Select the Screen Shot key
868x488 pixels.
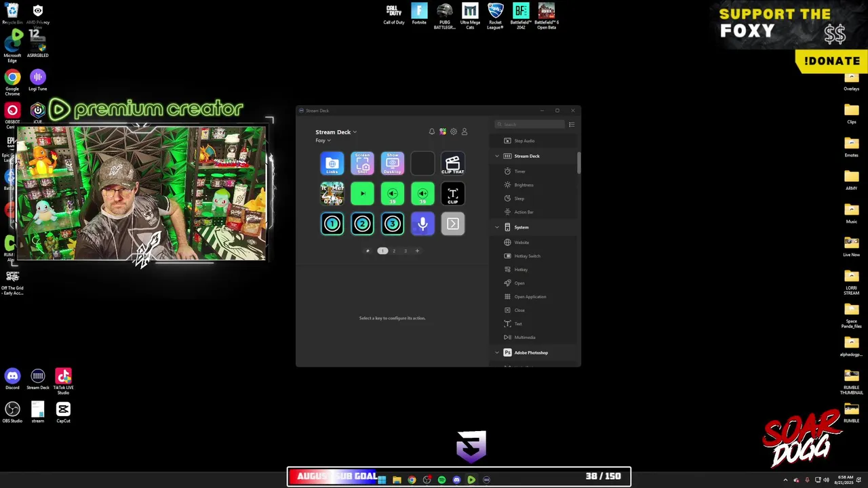(362, 163)
